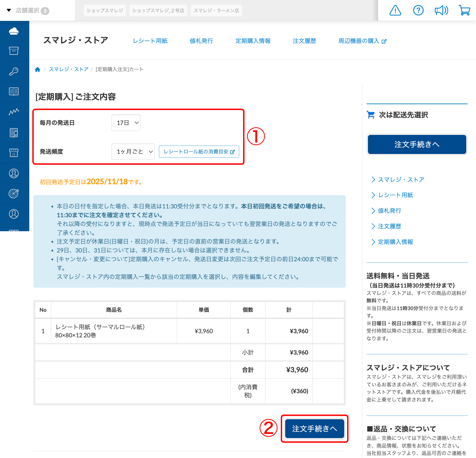476x458 pixels.
Task: Click the 注文手続きへ button below the order table
Action: point(314,429)
